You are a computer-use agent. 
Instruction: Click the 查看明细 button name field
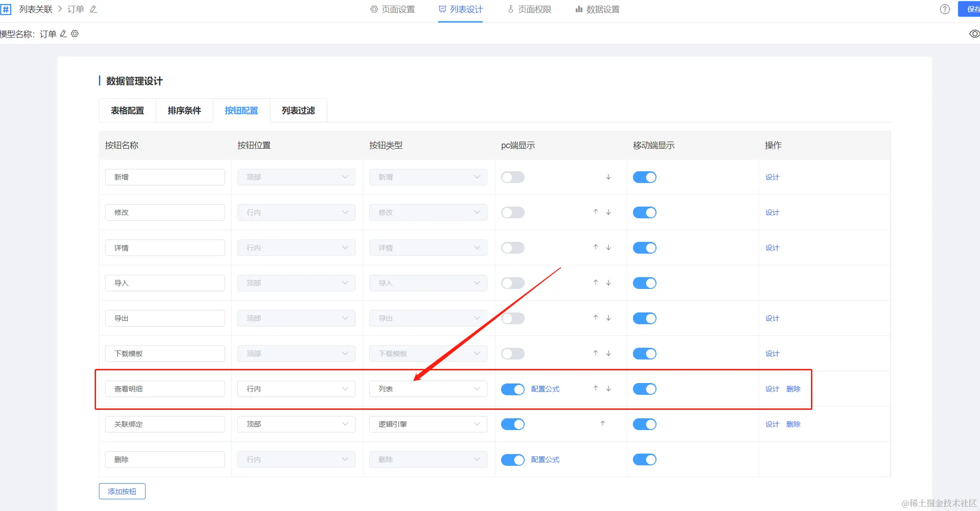[165, 389]
